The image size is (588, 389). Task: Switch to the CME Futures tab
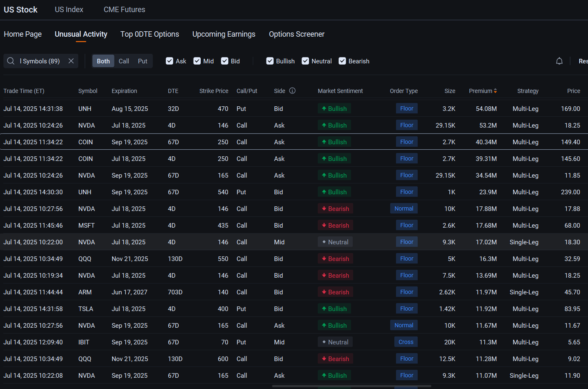point(125,10)
